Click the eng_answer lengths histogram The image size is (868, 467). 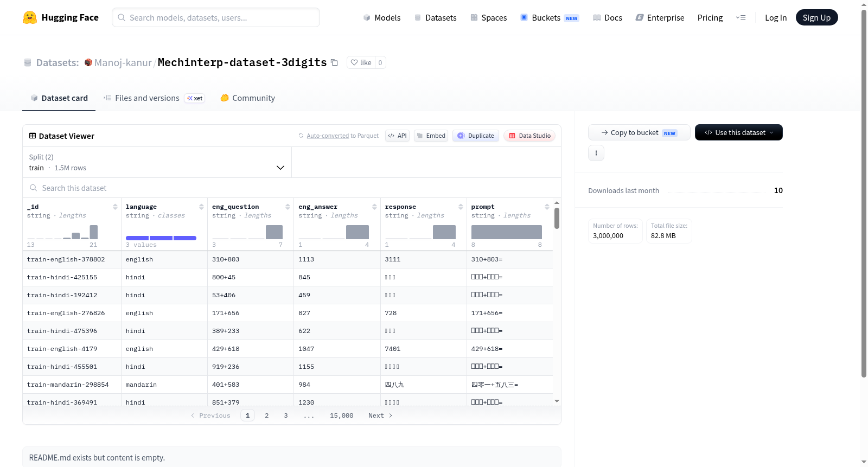[x=334, y=232]
